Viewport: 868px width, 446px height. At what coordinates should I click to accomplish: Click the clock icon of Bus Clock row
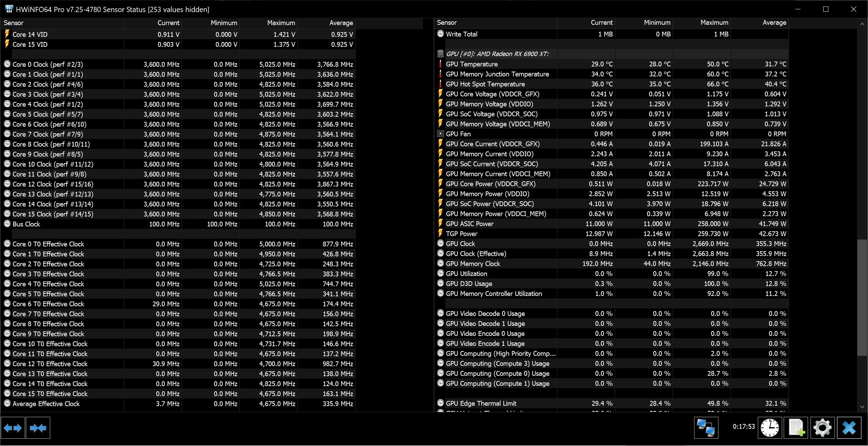click(7, 224)
